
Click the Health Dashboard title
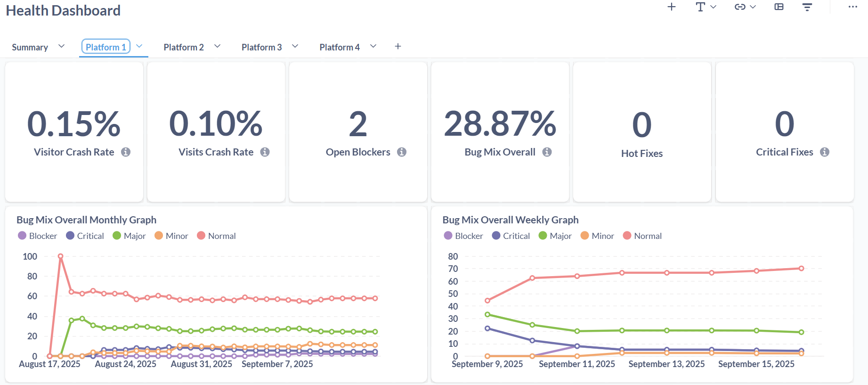63,10
